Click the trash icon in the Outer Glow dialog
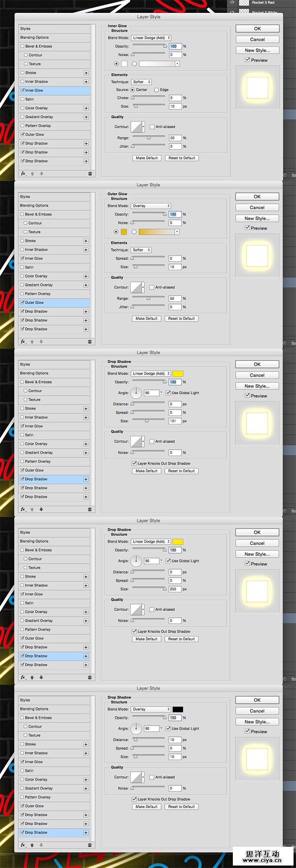296x868 pixels. (x=89, y=341)
